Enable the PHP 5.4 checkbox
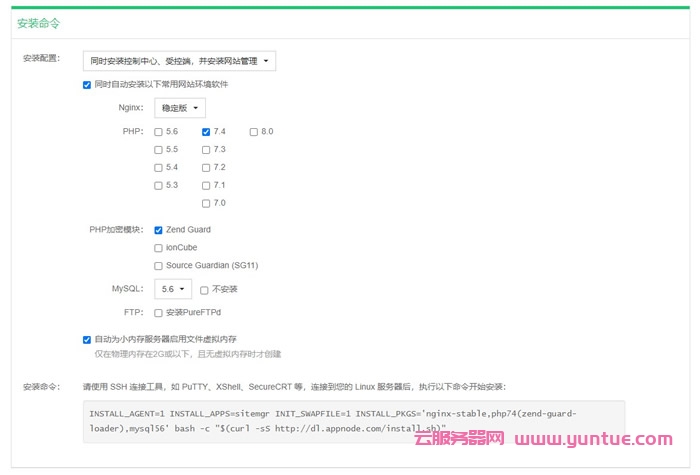This screenshot has height=475, width=700. click(158, 168)
